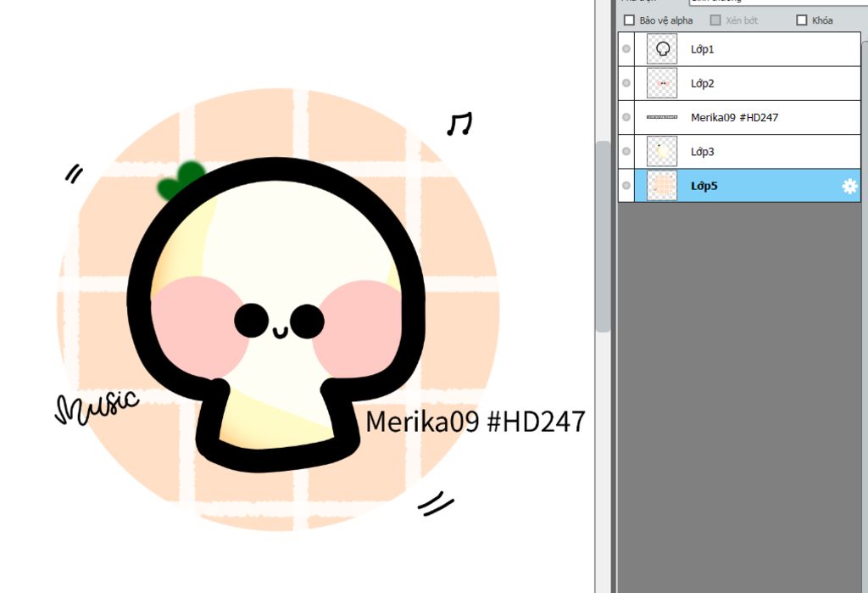The height and width of the screenshot is (593, 868).
Task: Select layer named Lớp1
Action: coord(702,49)
